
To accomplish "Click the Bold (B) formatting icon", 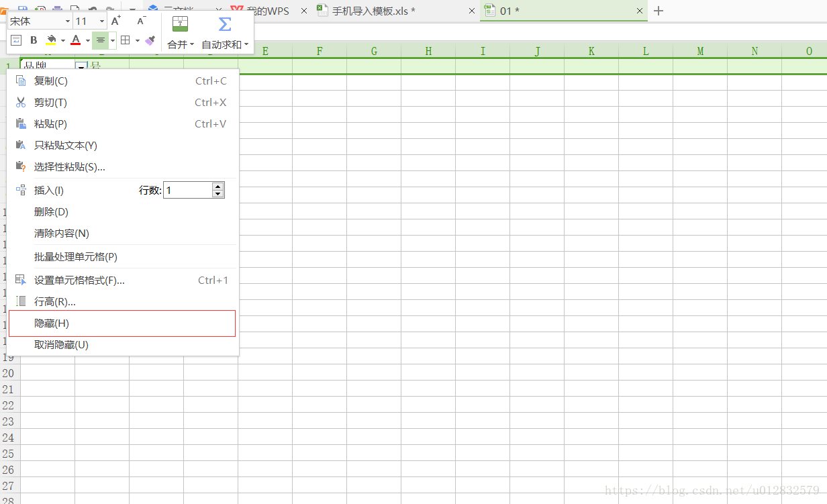I will [34, 40].
